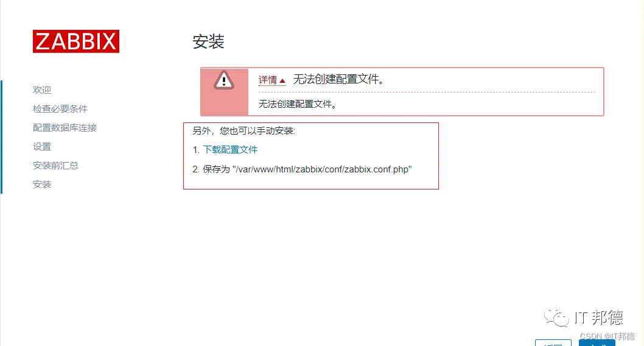The height and width of the screenshot is (346, 644).
Task: Click the zabbix.conf.php file path text
Action: coord(322,169)
